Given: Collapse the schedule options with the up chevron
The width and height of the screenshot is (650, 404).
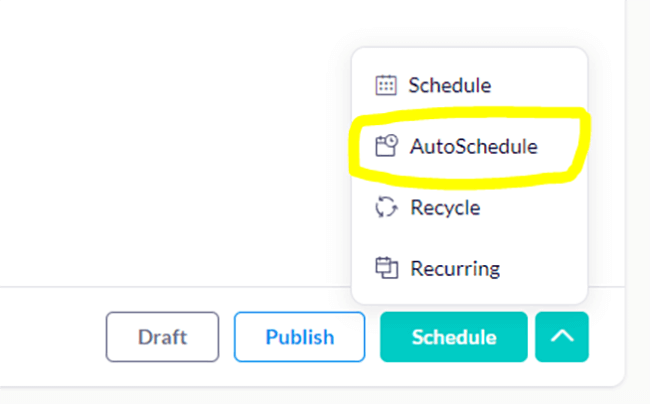Looking at the screenshot, I should click(562, 337).
